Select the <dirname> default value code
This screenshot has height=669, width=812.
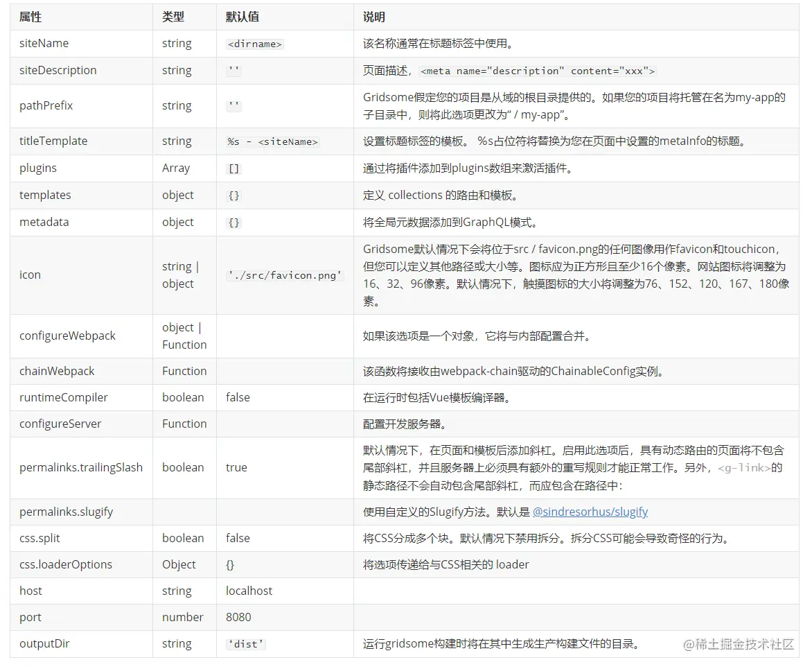[x=255, y=44]
